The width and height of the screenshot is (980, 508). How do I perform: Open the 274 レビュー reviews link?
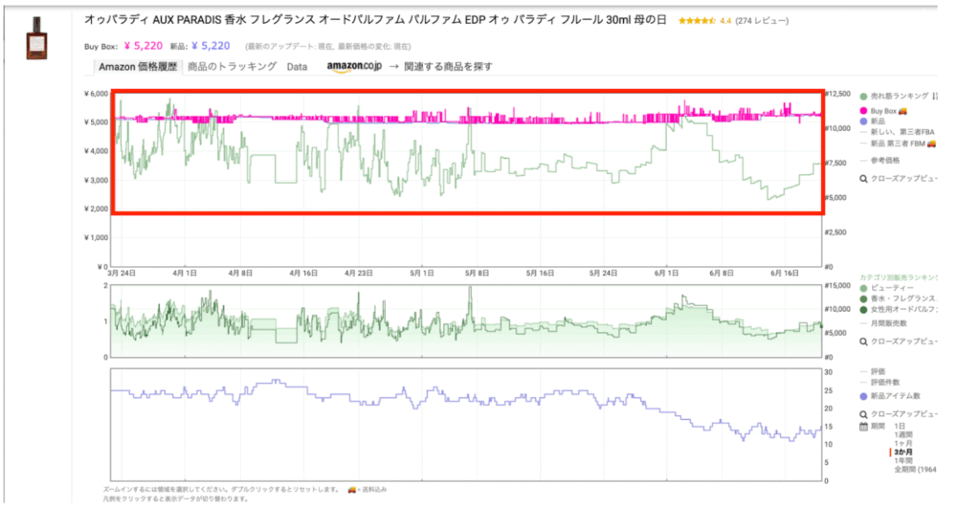click(763, 20)
